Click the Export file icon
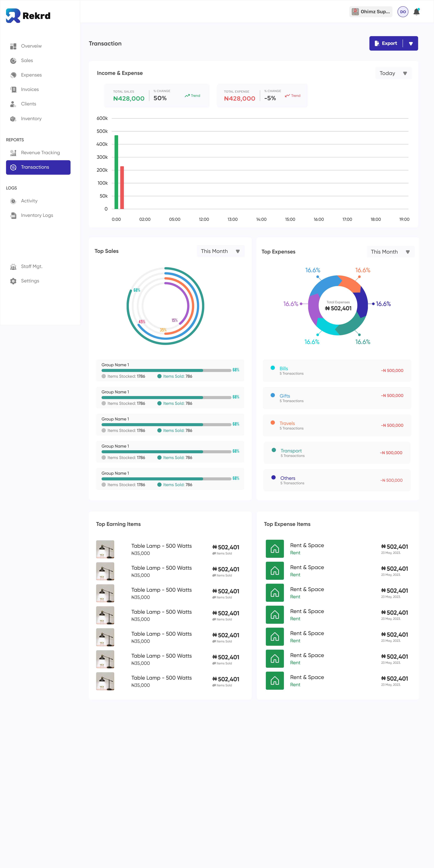This screenshot has height=868, width=434. (x=377, y=44)
